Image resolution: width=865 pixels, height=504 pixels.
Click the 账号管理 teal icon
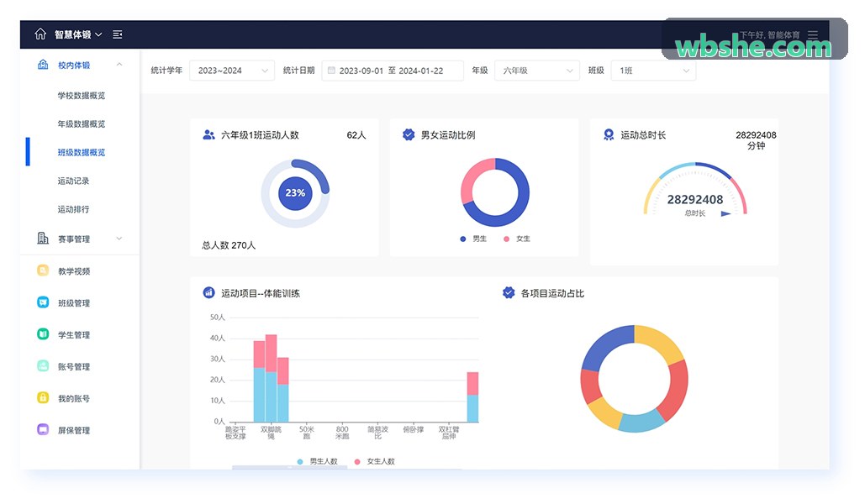[43, 365]
